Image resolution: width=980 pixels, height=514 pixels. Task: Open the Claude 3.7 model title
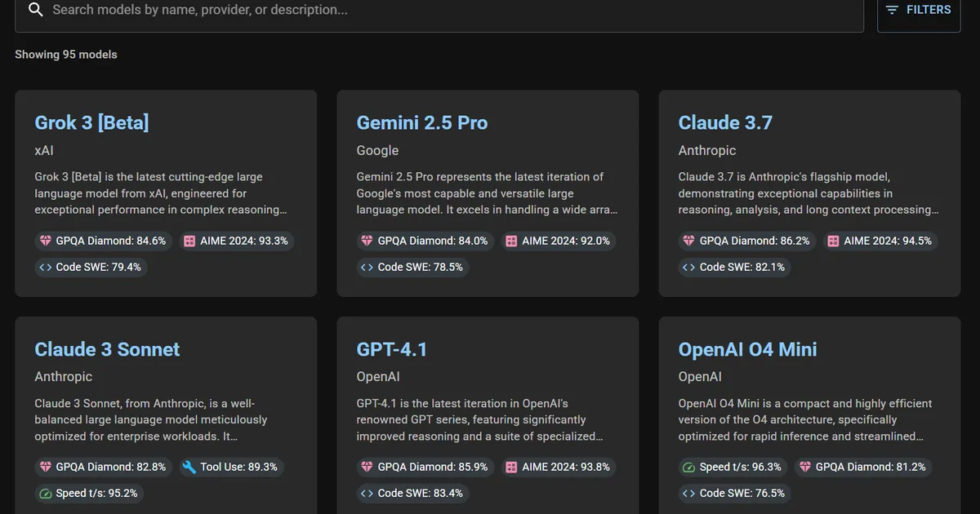click(x=725, y=123)
